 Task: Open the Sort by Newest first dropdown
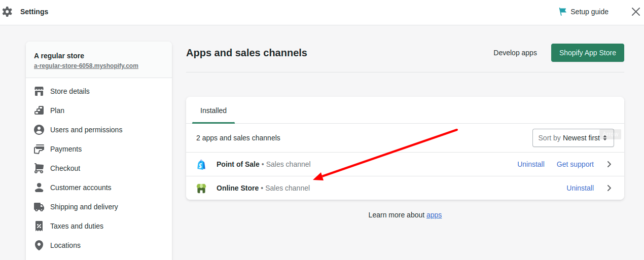[x=573, y=138]
